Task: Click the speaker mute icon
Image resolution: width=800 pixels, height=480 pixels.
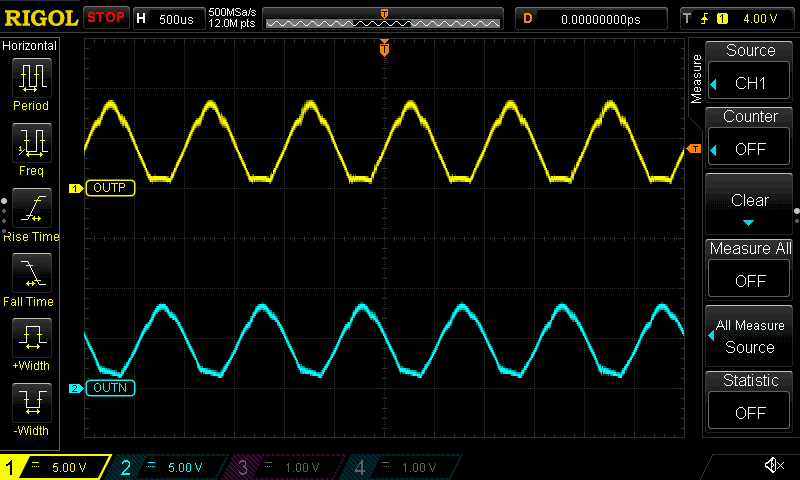Action: pyautogui.click(x=773, y=465)
